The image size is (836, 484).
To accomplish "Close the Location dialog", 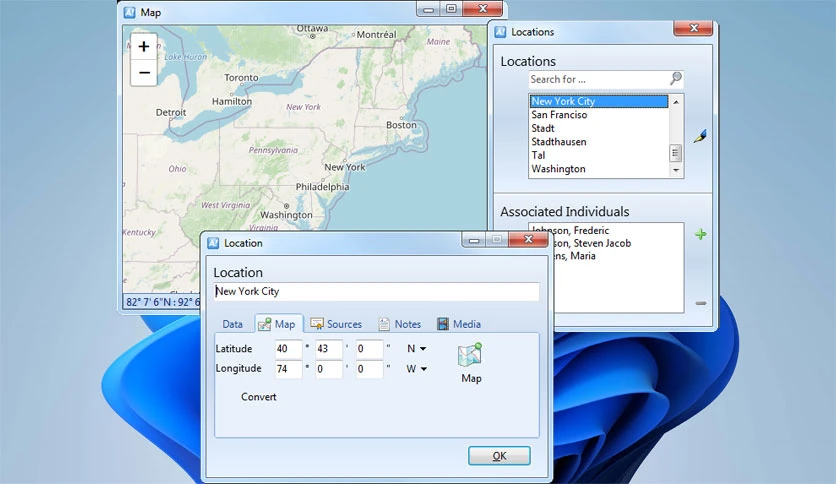I will tap(528, 239).
